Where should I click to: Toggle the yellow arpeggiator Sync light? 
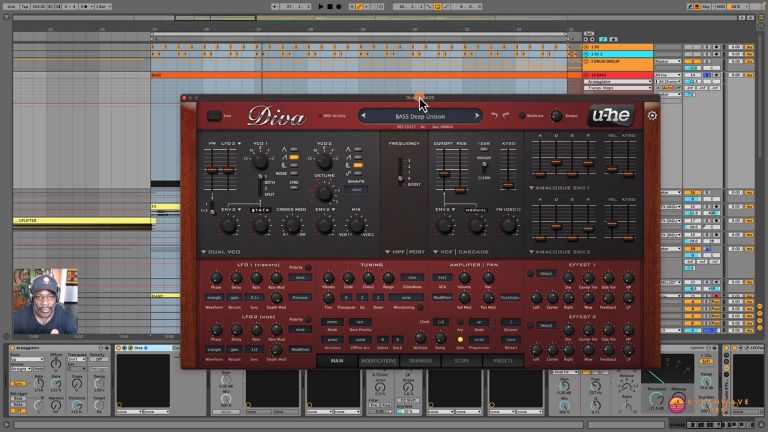460,339
